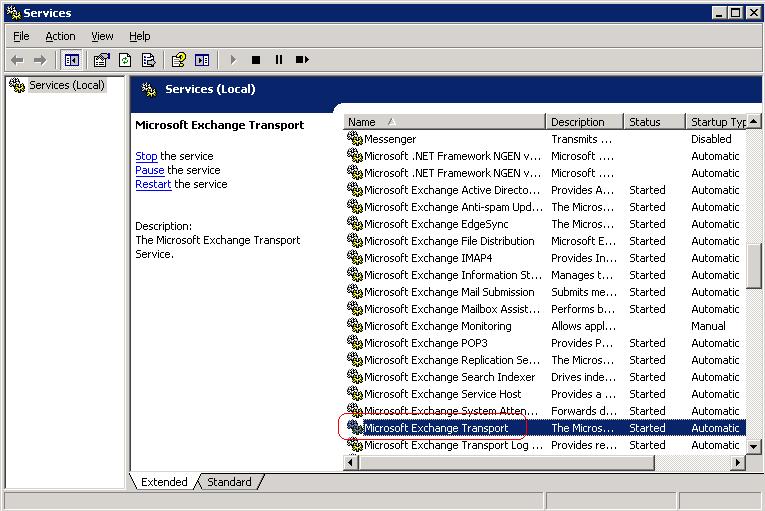Click the horizontal scrollbar thumb
Image resolution: width=765 pixels, height=511 pixels.
[506, 462]
